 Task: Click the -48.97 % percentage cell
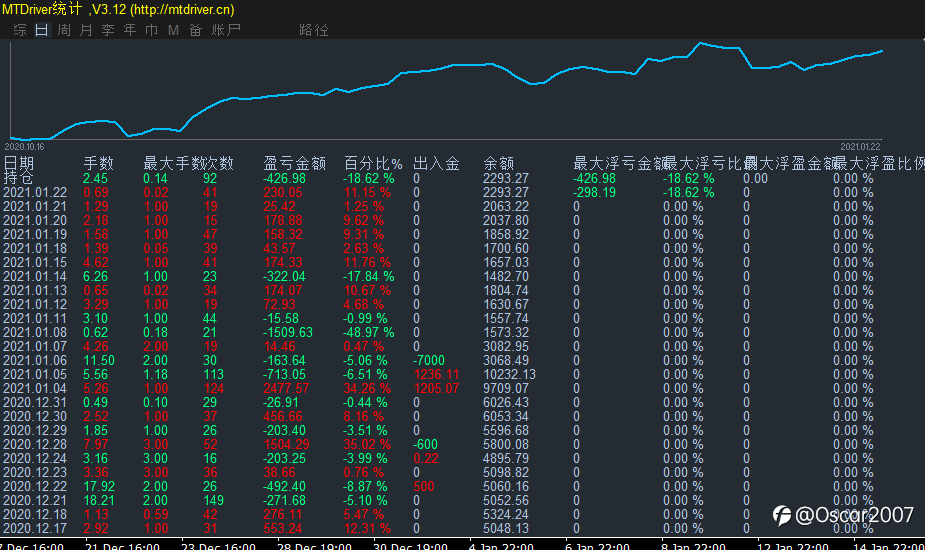(369, 332)
